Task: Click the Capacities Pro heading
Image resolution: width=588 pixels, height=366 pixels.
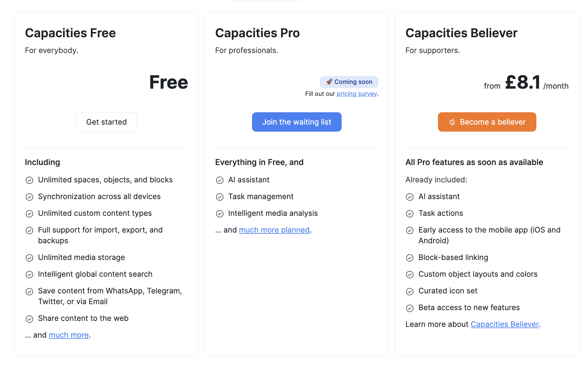Action: (257, 33)
